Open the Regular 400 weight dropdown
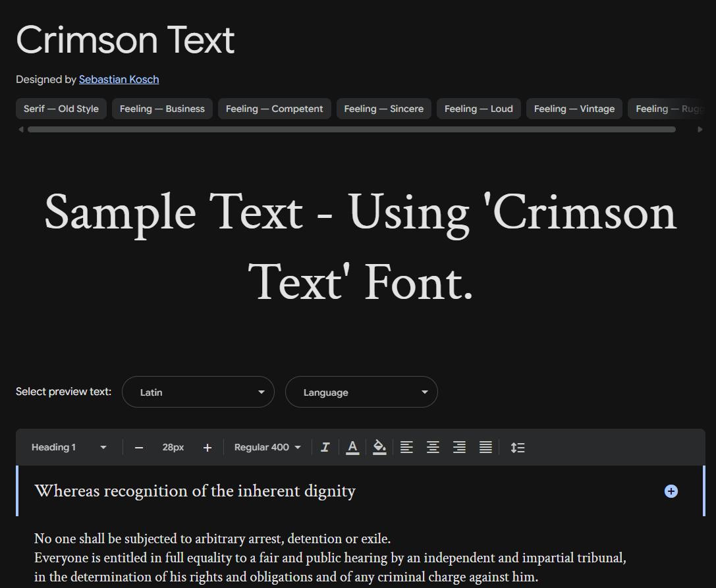 tap(267, 447)
